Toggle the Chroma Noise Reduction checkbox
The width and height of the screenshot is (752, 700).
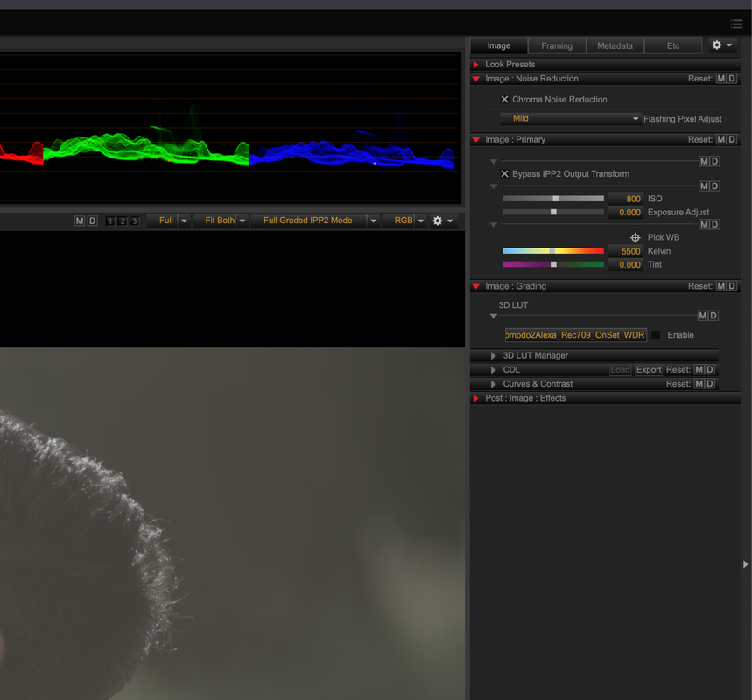pyautogui.click(x=504, y=99)
